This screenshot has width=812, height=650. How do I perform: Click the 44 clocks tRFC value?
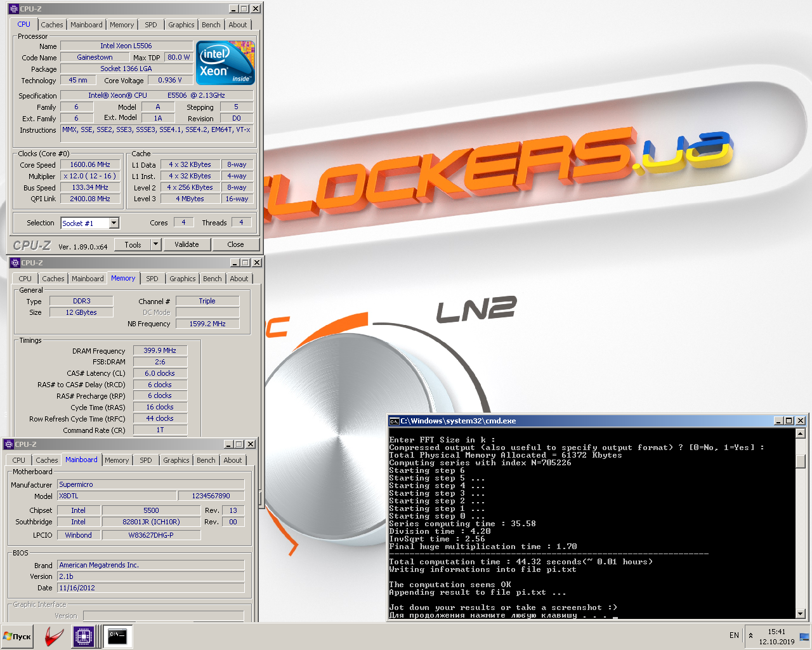(x=160, y=418)
